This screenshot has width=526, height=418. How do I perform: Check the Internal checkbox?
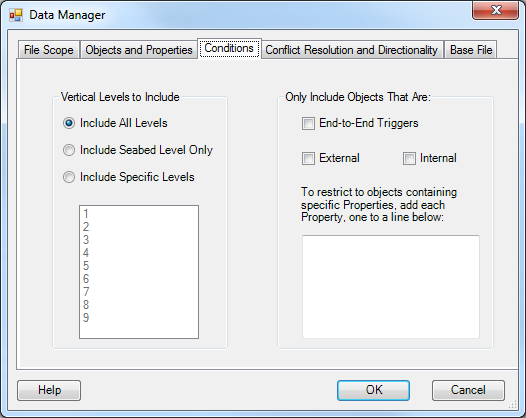[x=409, y=158]
